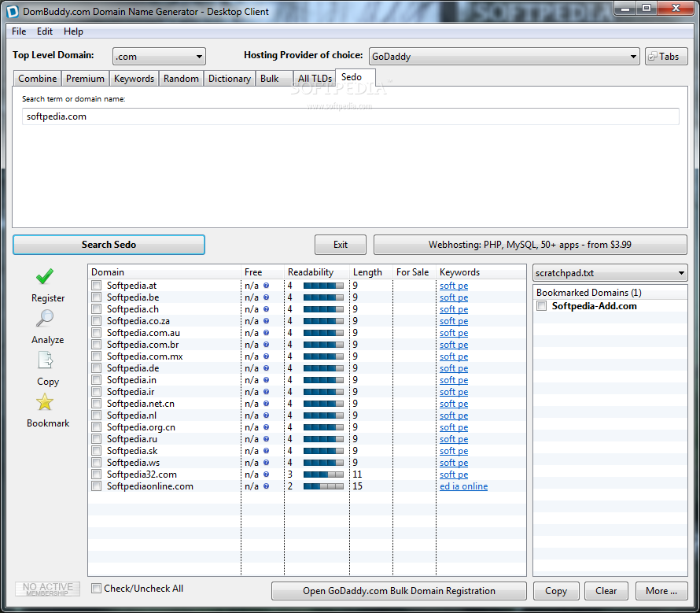
Task: Toggle the Check/Uncheck All checkbox
Action: point(96,589)
